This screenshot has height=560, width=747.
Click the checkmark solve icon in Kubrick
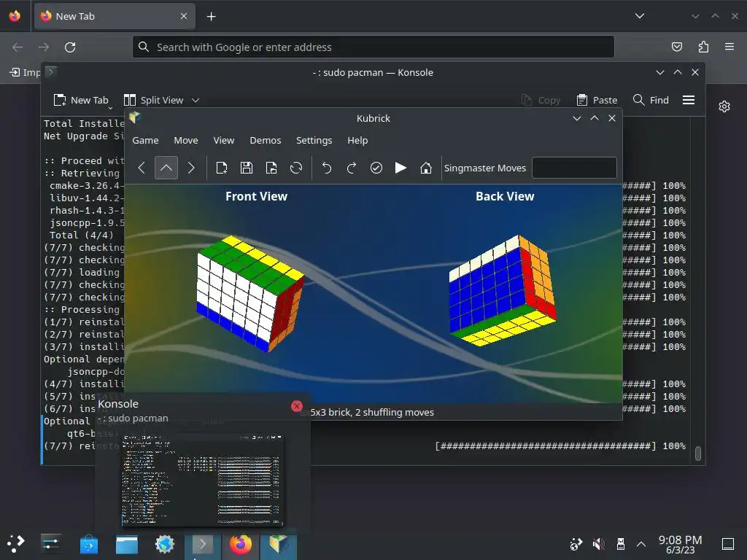pos(376,168)
